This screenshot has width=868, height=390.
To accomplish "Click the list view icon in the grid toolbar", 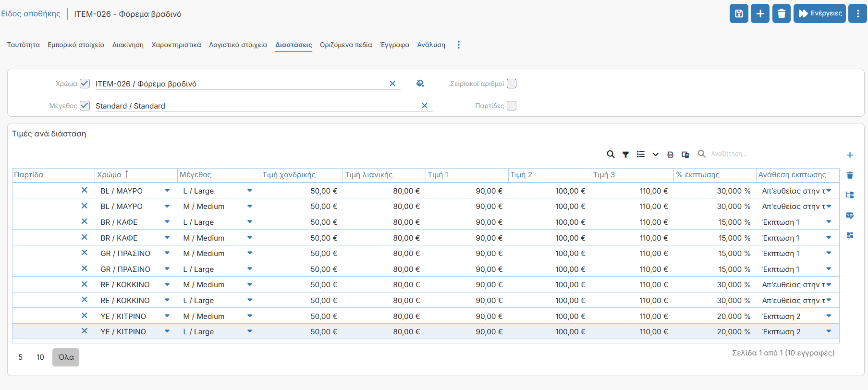I will tap(641, 154).
